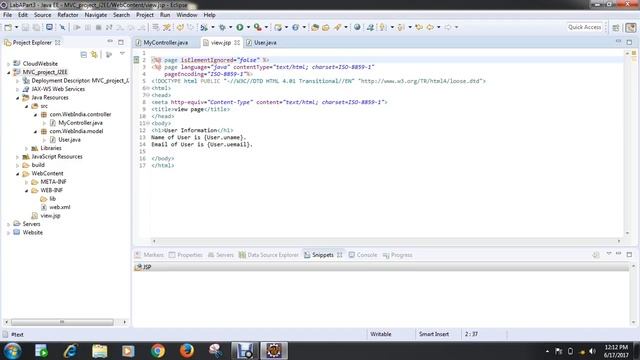Click the Windows Start button
This screenshot has height=360, width=640.
pos(12,351)
